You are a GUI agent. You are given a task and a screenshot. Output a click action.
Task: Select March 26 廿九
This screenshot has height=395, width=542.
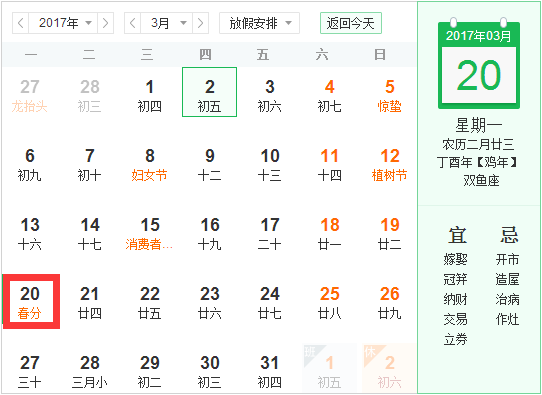[390, 302]
